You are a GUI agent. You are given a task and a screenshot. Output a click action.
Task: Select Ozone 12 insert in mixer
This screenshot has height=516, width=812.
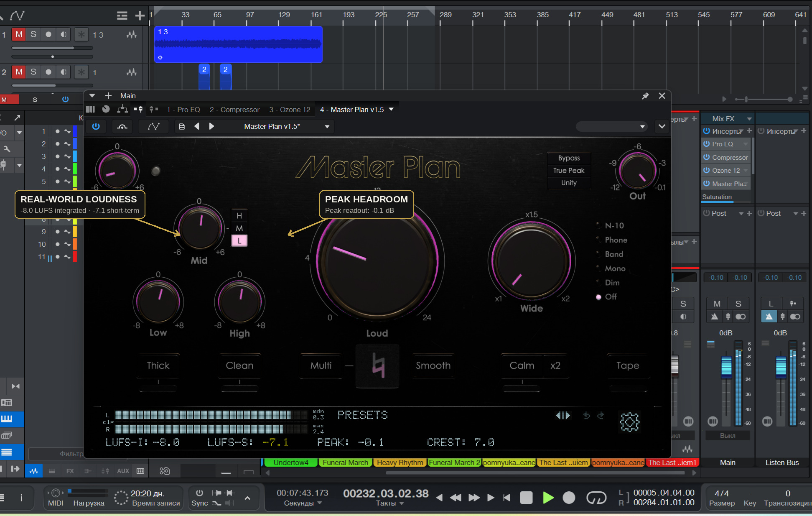click(726, 171)
